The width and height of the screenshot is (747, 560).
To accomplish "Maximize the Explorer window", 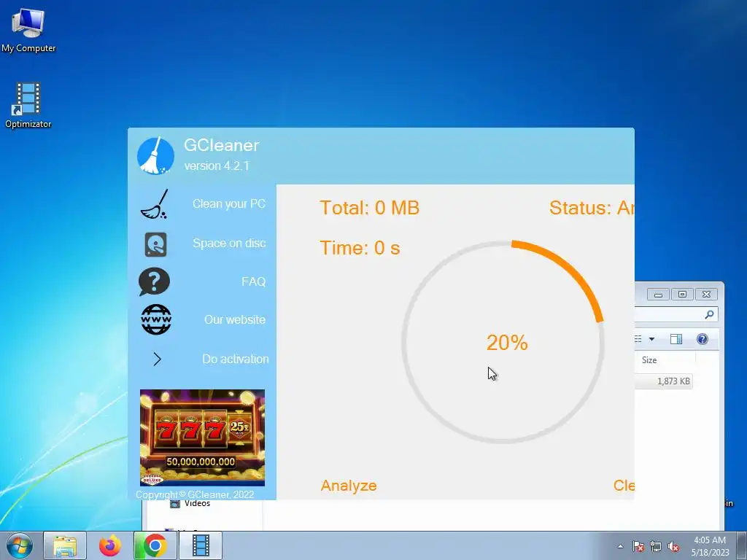I will 682,295.
